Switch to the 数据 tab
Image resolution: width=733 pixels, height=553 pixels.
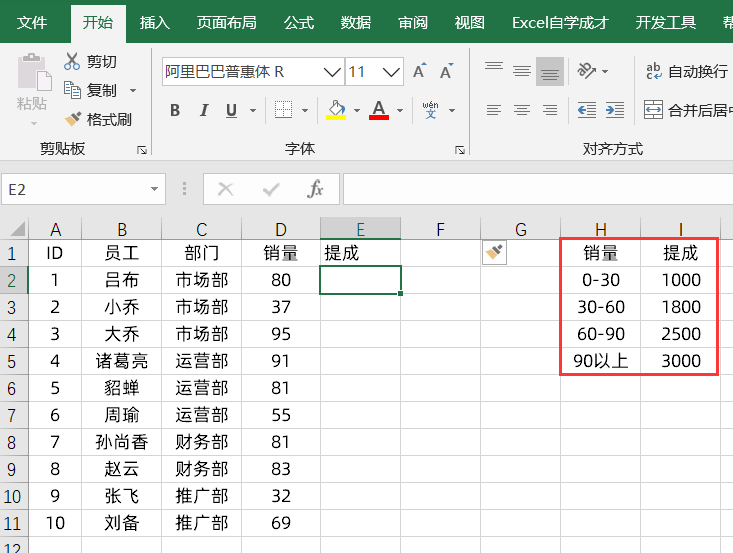click(x=356, y=22)
